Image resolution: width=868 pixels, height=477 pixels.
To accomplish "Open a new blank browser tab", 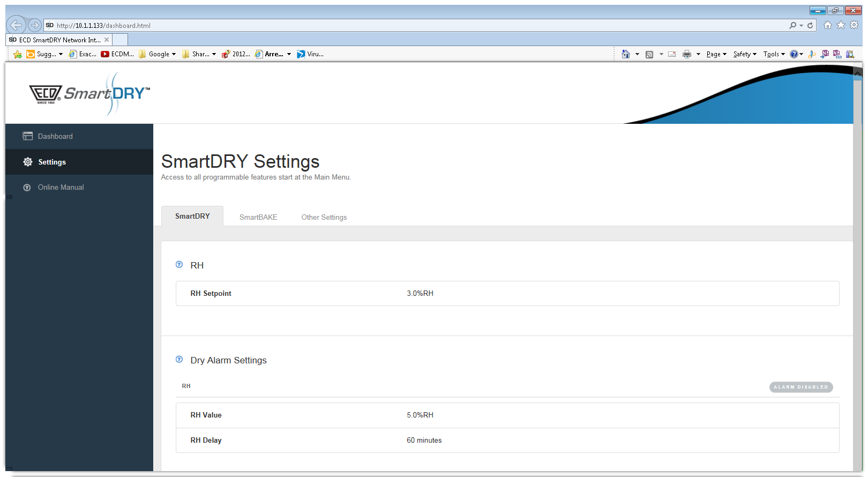I will click(120, 40).
